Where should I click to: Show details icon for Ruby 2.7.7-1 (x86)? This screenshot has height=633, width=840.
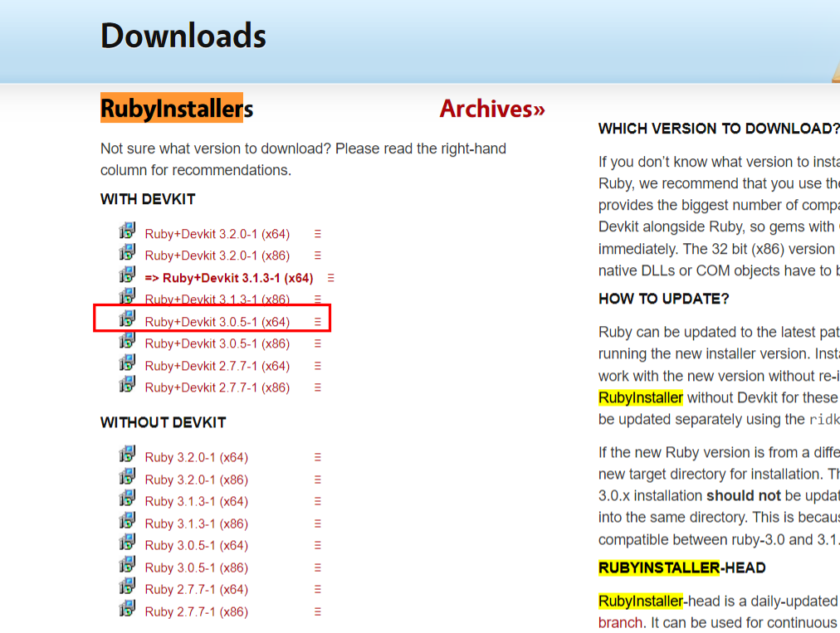point(317,611)
